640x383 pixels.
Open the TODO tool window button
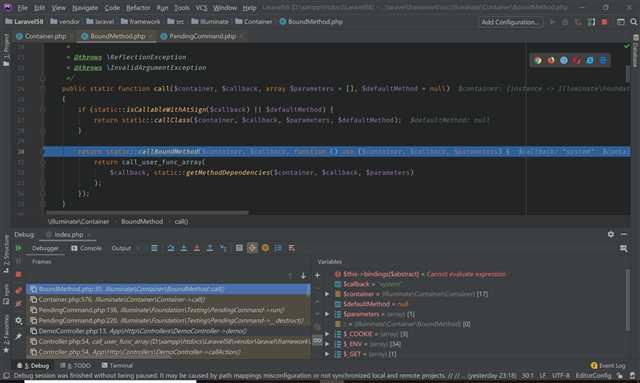(76, 365)
